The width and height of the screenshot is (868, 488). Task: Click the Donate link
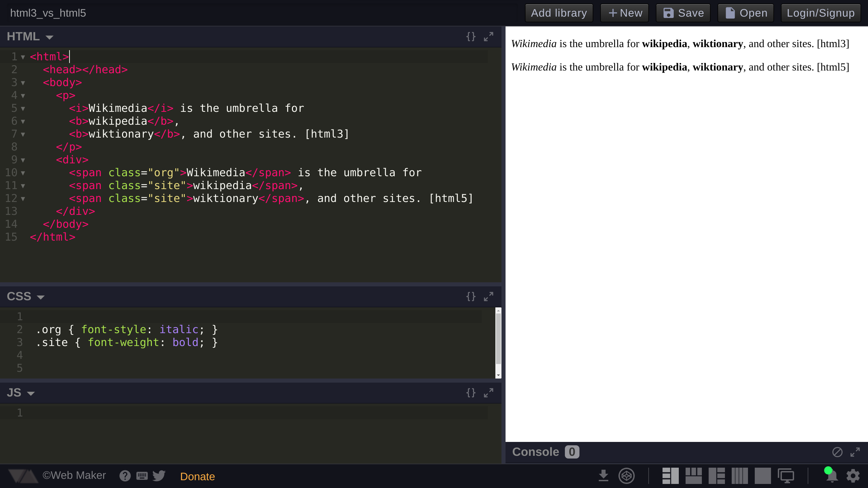tap(197, 476)
